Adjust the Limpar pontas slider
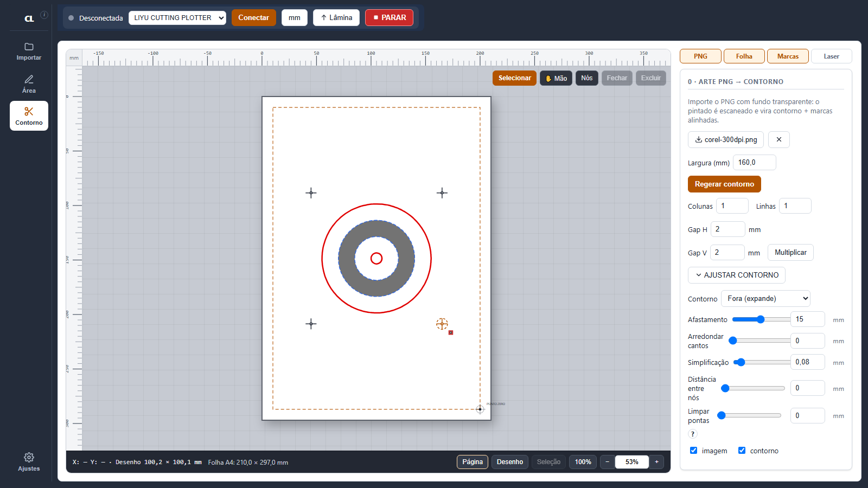 click(749, 415)
